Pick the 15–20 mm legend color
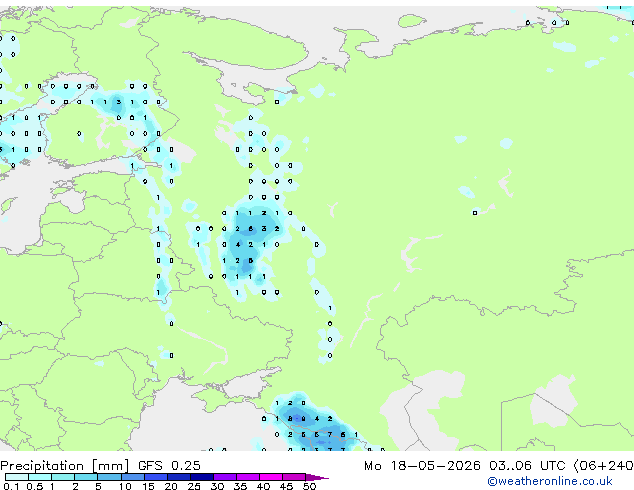 click(x=155, y=477)
